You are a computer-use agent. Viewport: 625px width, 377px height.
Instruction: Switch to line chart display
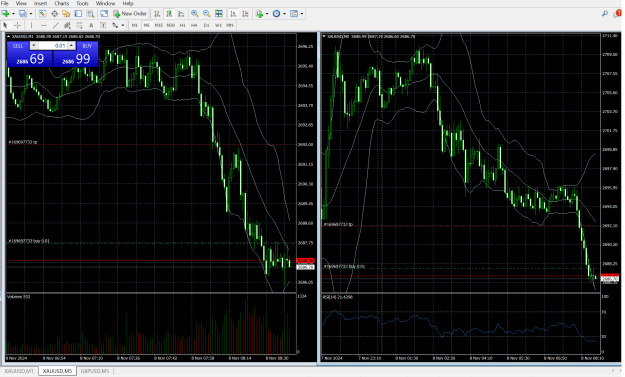[181, 14]
